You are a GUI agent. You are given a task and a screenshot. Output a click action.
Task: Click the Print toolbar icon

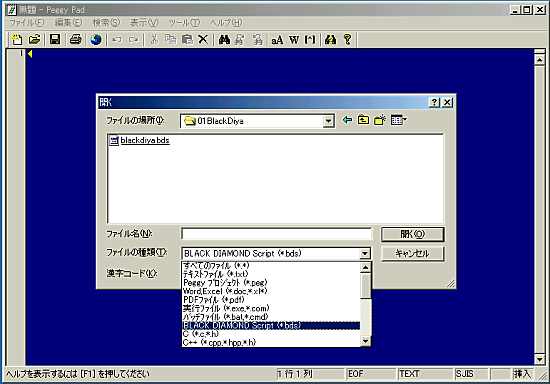75,39
